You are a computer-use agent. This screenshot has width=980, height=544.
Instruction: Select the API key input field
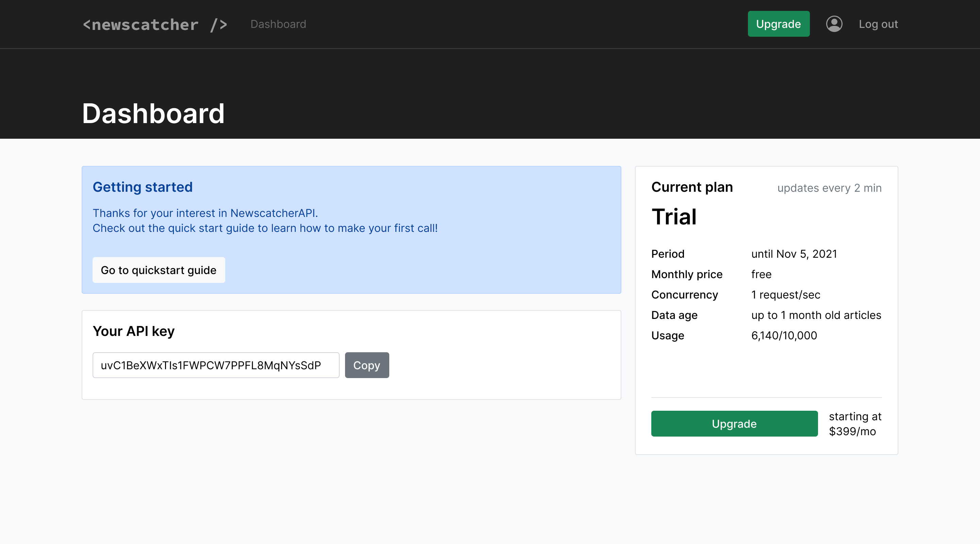pyautogui.click(x=216, y=365)
